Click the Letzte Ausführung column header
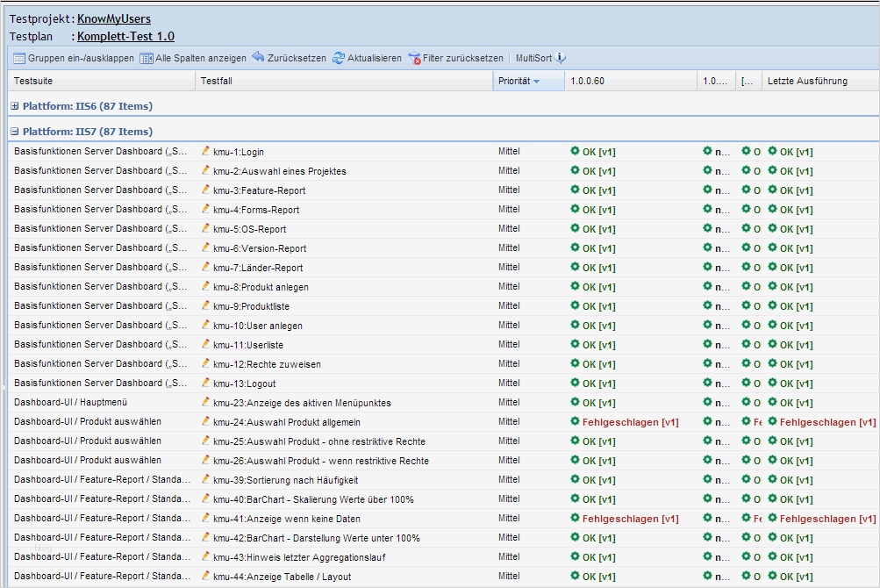This screenshot has width=880, height=588. tap(807, 82)
